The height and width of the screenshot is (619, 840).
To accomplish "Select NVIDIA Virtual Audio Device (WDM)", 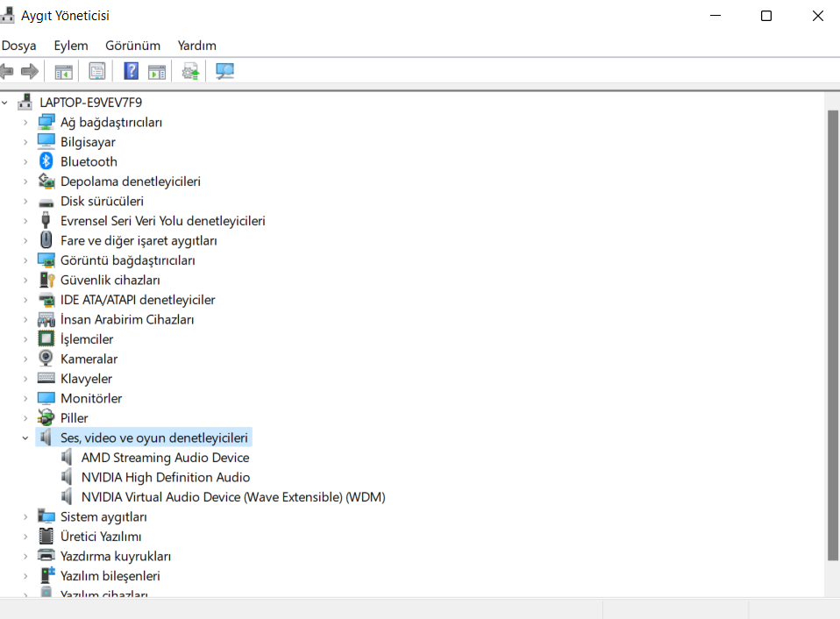I will [x=233, y=496].
